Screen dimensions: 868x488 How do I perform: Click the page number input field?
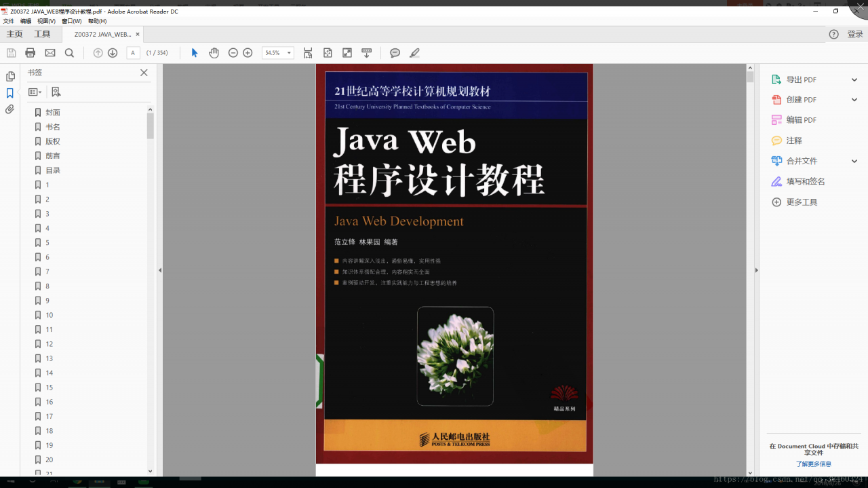[133, 53]
